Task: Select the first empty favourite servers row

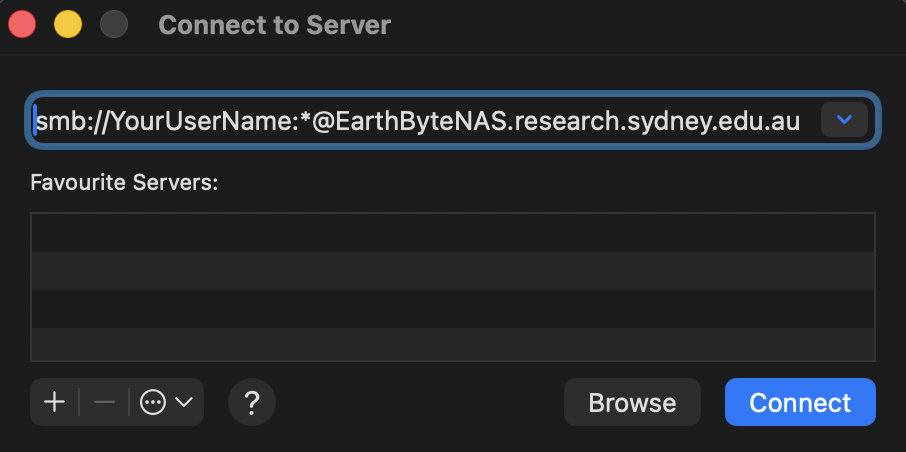Action: click(x=453, y=232)
